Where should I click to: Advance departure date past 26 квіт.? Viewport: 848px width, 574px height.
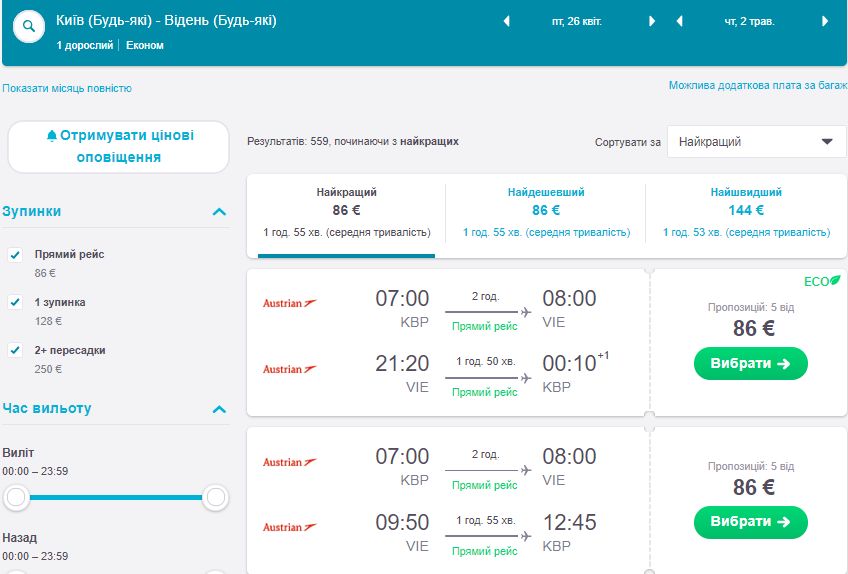click(652, 21)
